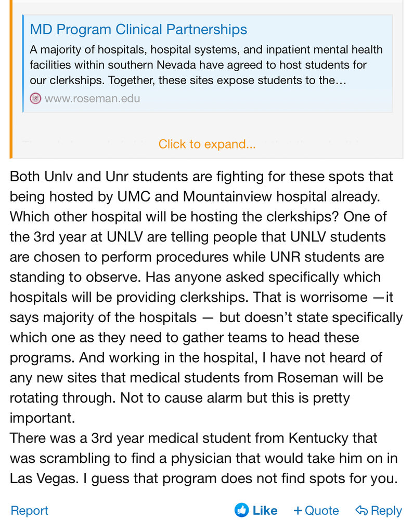This screenshot has height=532, width=413.
Task: Click the plus icon beside Quote
Action: coord(298,511)
